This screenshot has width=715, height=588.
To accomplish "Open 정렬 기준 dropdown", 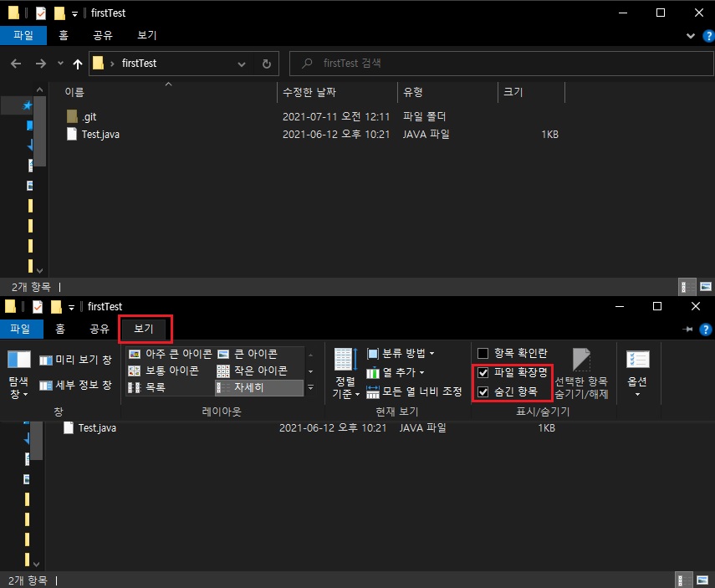I will 345,374.
